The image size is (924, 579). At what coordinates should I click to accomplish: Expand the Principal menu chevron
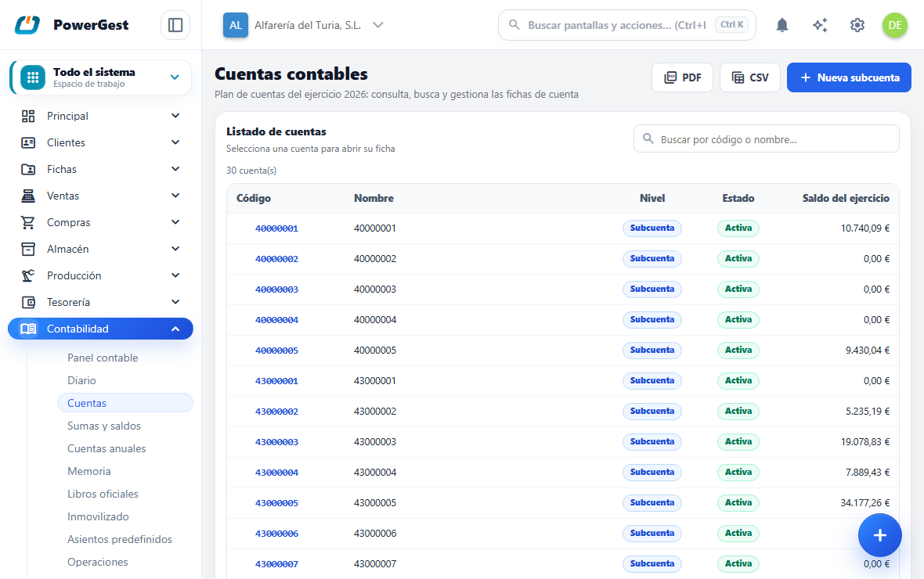pyautogui.click(x=175, y=116)
